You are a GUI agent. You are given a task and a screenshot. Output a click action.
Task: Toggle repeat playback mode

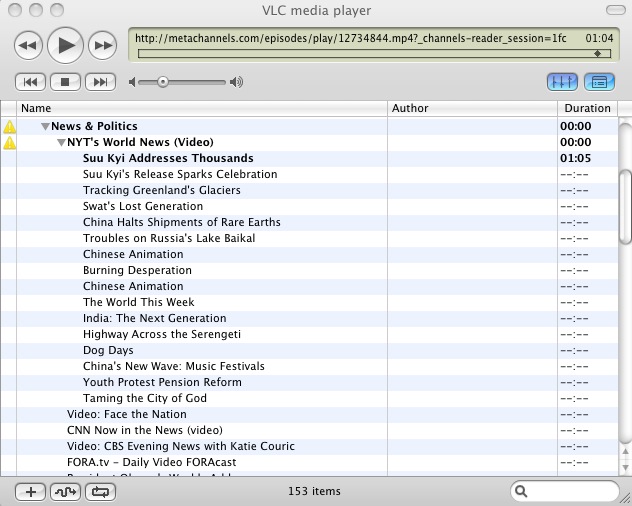[x=101, y=491]
